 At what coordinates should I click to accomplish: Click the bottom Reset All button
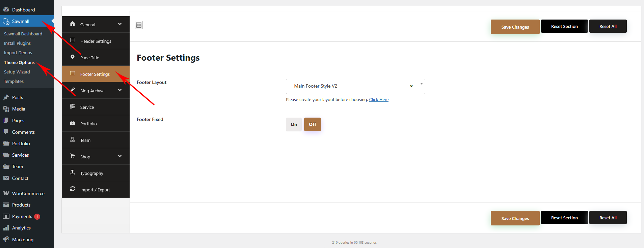(x=608, y=218)
